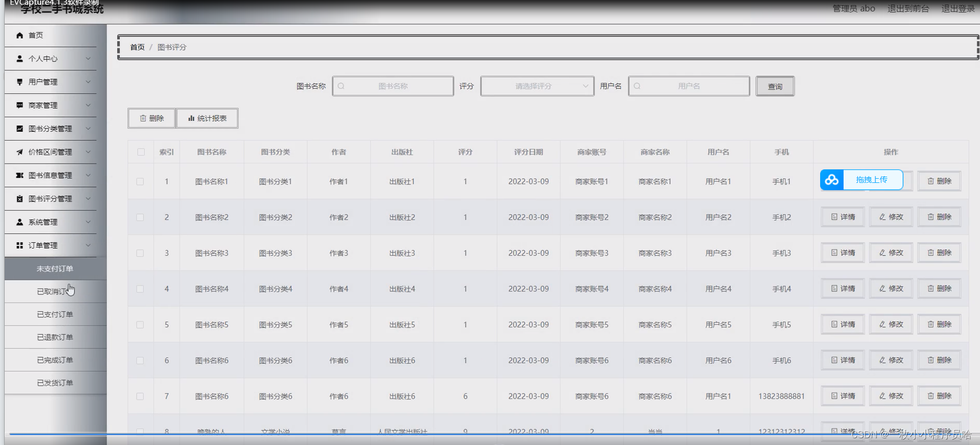Click the 商家账号3 cell
Screen dimensions: 980x445
pyautogui.click(x=592, y=253)
